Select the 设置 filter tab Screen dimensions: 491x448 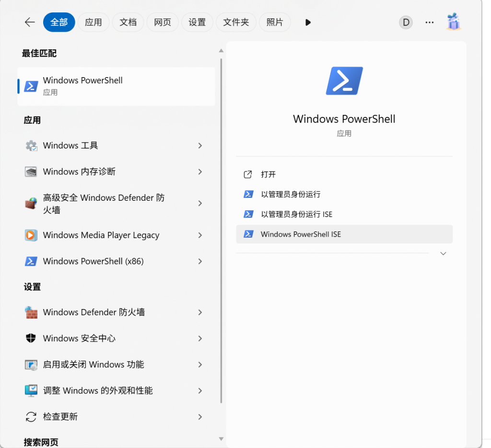point(197,23)
